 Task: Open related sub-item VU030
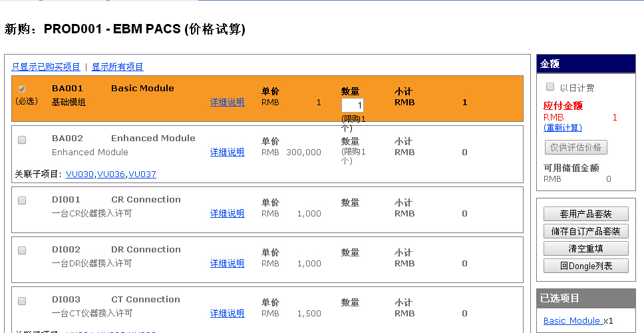80,174
